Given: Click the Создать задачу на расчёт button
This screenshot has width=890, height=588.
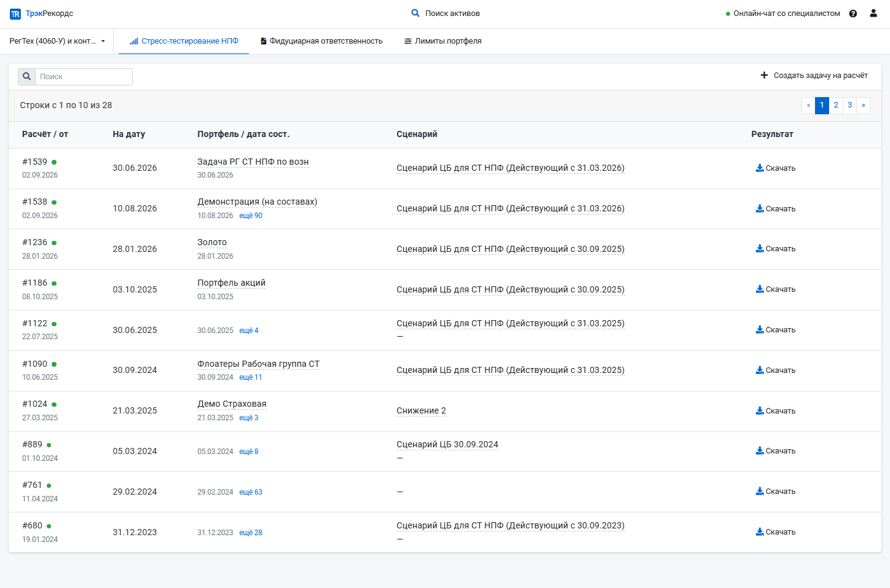Looking at the screenshot, I should 814,76.
